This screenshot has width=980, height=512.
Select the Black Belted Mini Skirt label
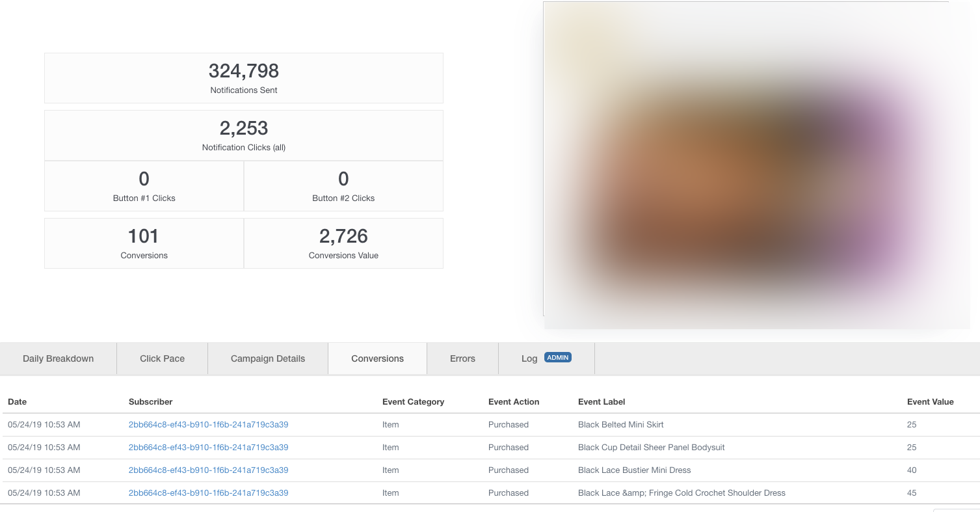621,425
